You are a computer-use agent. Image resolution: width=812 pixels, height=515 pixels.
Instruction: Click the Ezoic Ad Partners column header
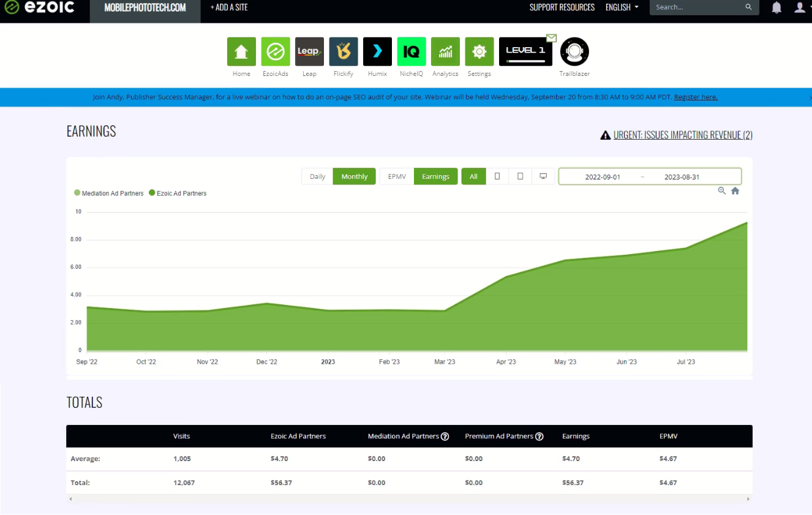(298, 437)
